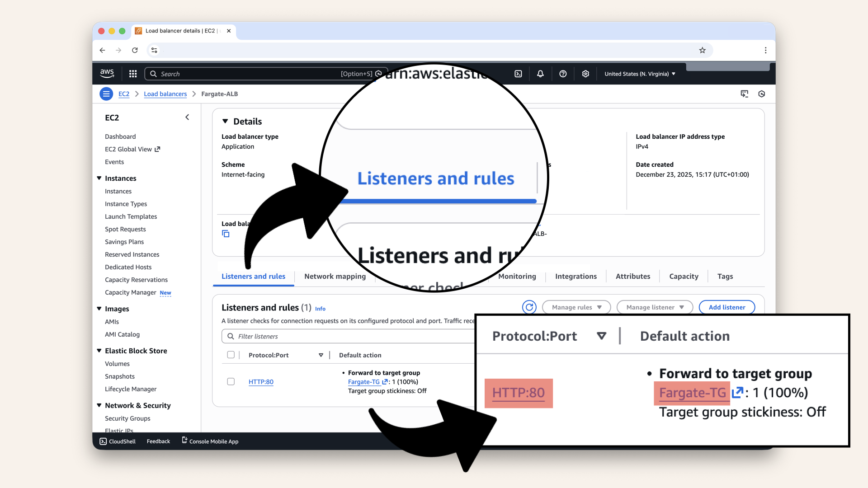This screenshot has height=488, width=868.
Task: Switch to the Monitoring tab
Action: (516, 276)
